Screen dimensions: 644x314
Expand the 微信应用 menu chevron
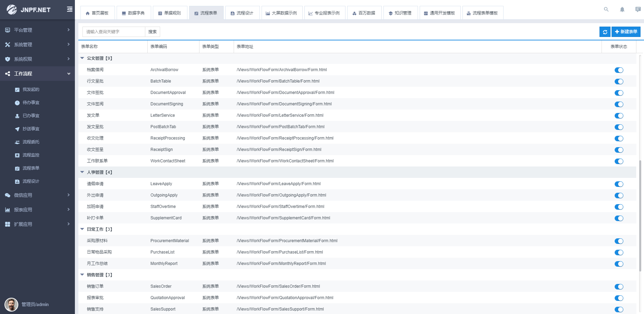(x=69, y=195)
